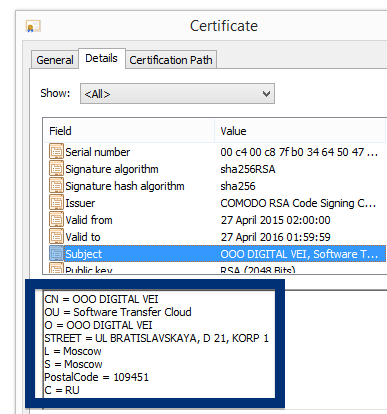Click the O = OOO DIGITAL VEI line
This screenshot has width=387, height=414.
[98, 325]
